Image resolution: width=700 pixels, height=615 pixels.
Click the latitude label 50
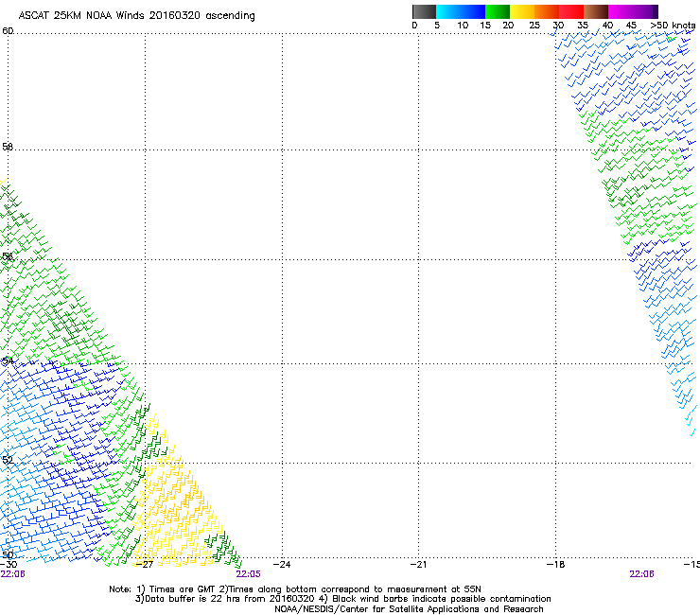(8, 555)
